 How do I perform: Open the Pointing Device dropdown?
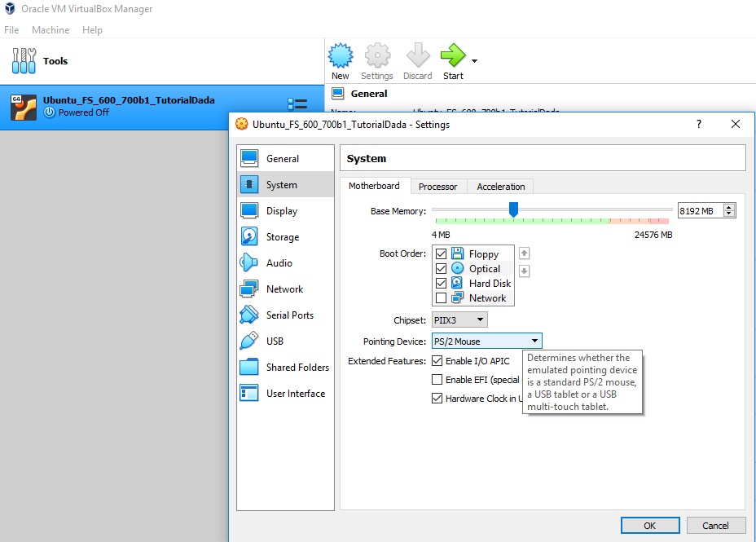(486, 341)
